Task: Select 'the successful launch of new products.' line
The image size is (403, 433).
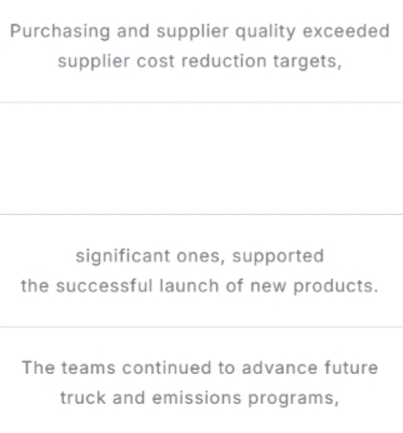Action: point(200,286)
